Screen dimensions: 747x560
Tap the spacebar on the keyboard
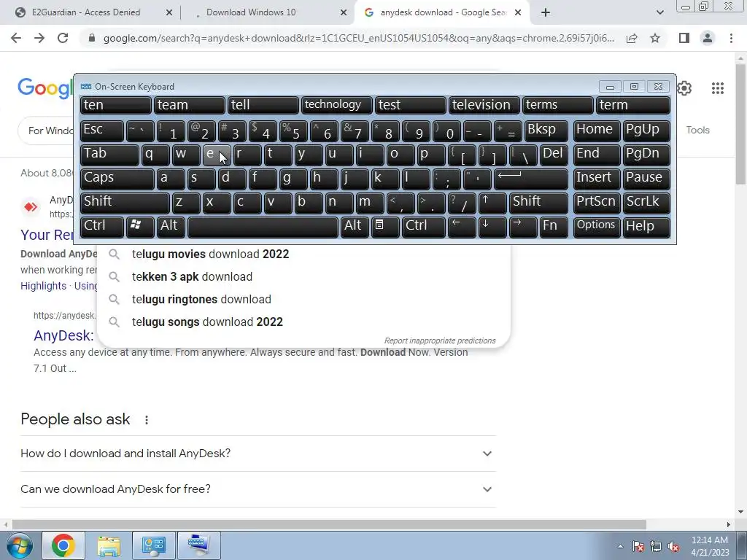(263, 226)
